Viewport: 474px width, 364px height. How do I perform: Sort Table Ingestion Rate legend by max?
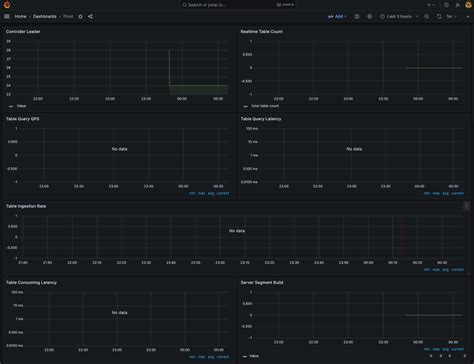[436, 270]
